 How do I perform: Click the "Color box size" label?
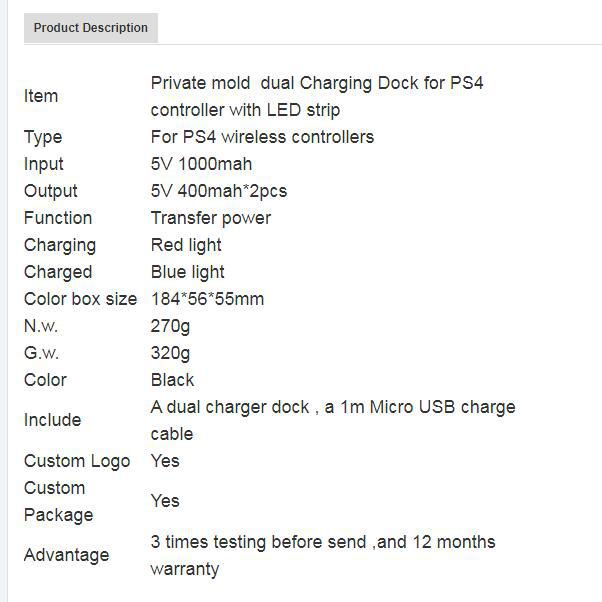click(80, 299)
